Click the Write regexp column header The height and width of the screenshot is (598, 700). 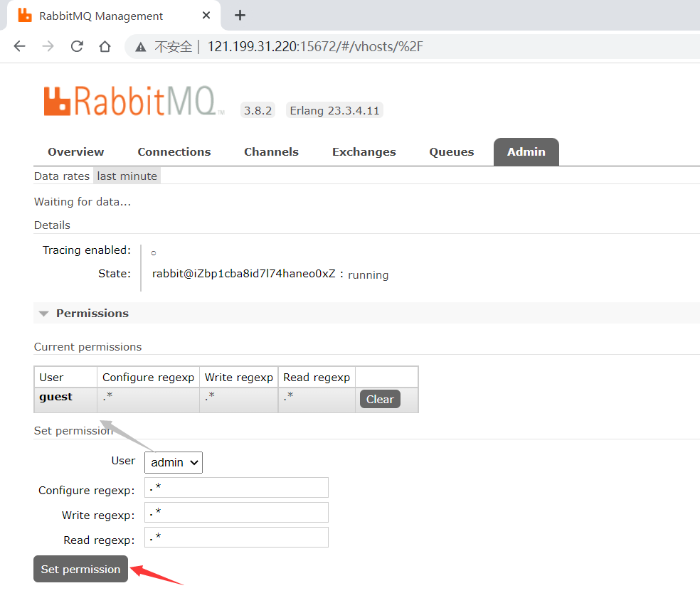(x=239, y=378)
